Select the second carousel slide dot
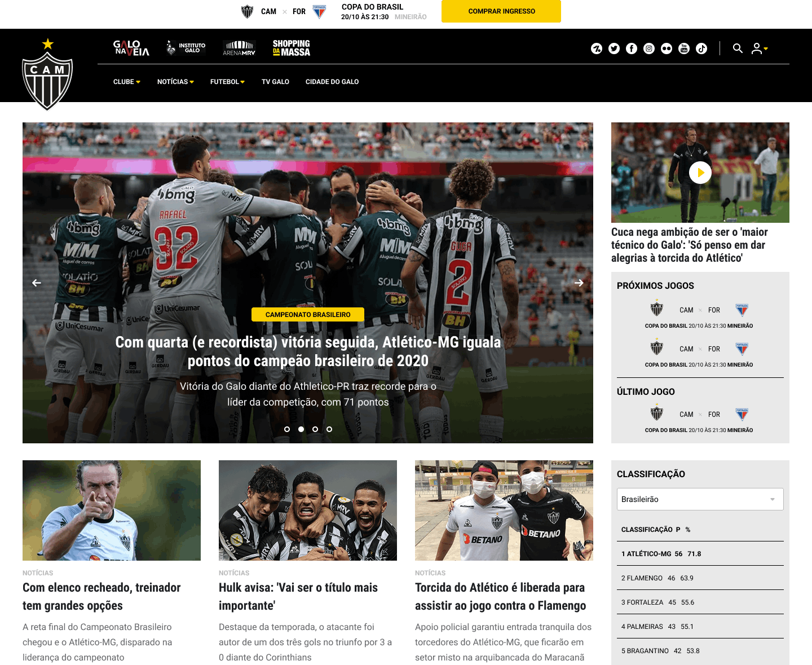This screenshot has width=812, height=665. pos(301,429)
